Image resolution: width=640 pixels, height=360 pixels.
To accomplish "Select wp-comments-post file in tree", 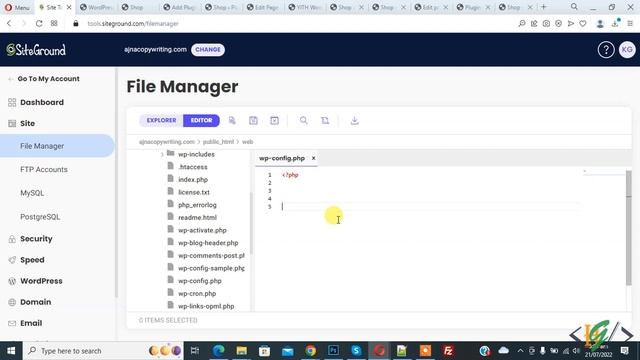I will click(x=211, y=256).
